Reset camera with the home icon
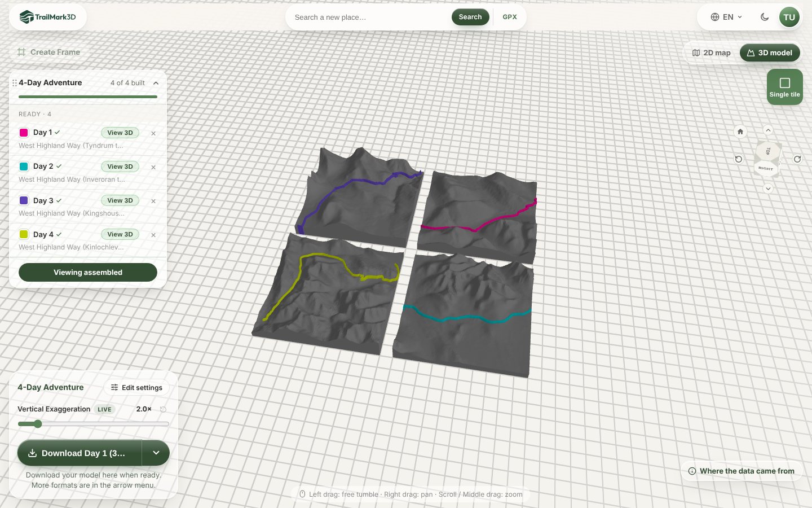Viewport: 812px width, 508px height. 740,132
